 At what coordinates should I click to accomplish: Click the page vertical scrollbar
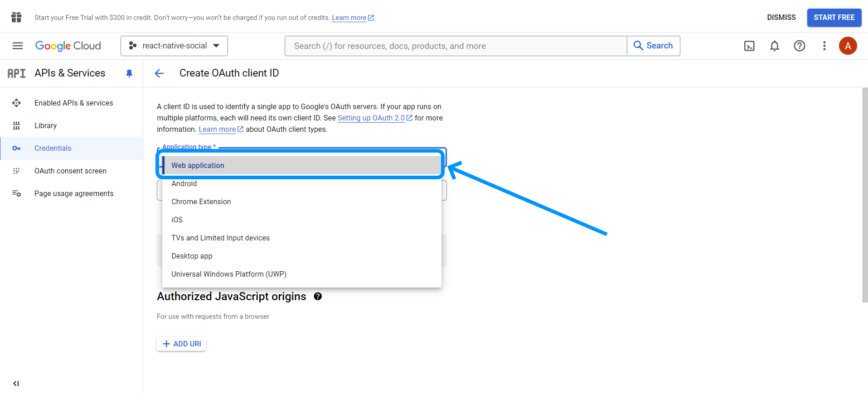(865, 195)
